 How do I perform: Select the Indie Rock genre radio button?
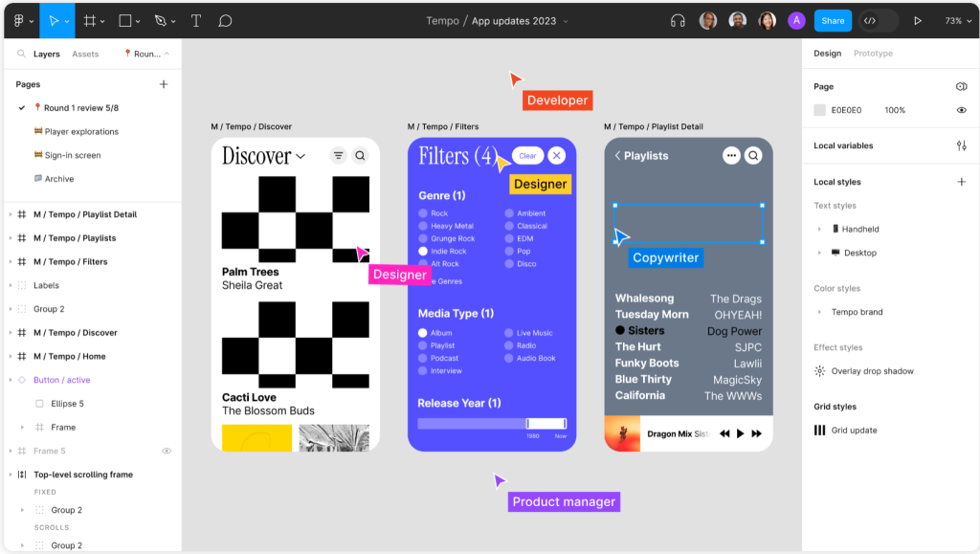(423, 251)
